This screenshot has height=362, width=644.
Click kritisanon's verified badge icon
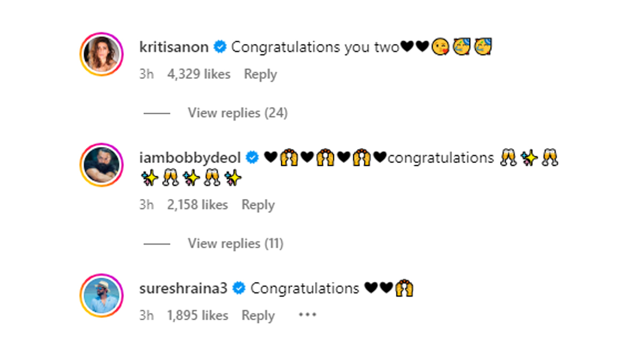pyautogui.click(x=220, y=47)
